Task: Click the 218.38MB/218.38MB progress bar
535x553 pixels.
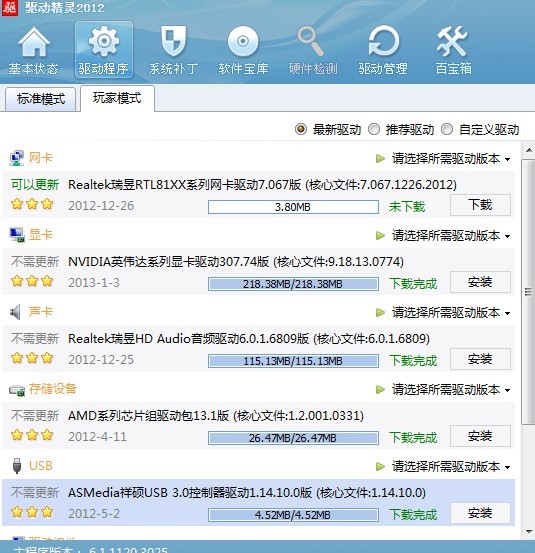Action: (293, 284)
